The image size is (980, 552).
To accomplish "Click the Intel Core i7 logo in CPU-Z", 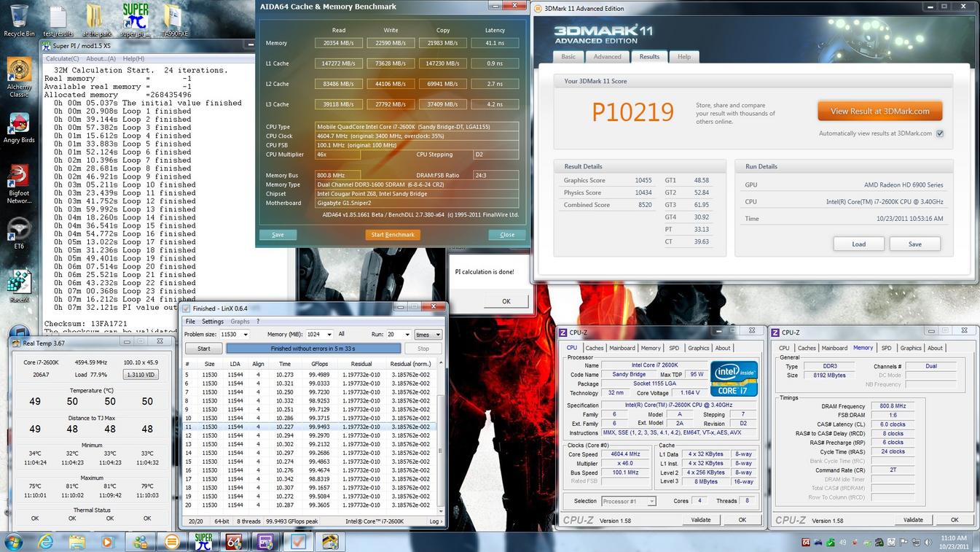I will 734,378.
